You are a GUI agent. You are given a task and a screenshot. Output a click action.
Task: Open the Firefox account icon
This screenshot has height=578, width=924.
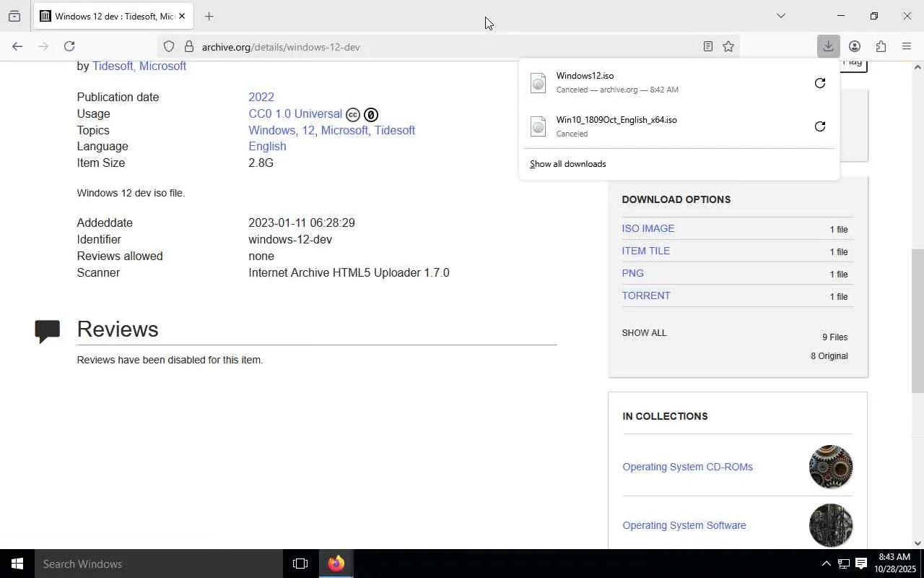(855, 46)
